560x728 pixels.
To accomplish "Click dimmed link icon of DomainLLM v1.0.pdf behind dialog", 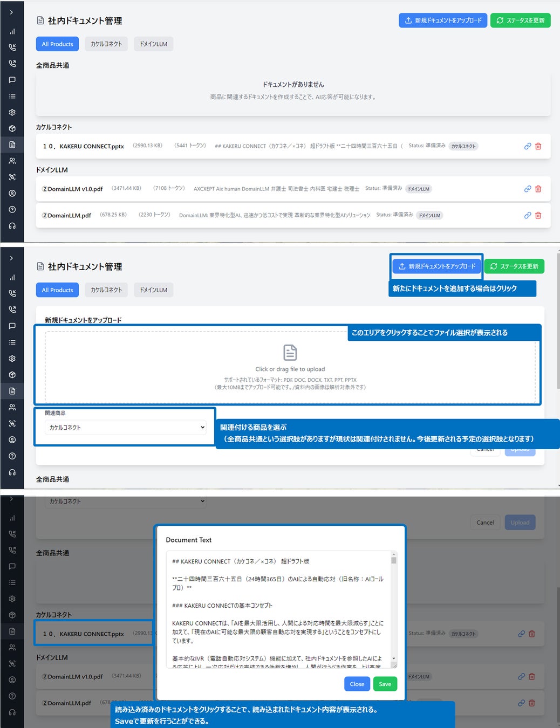I will click(521, 676).
